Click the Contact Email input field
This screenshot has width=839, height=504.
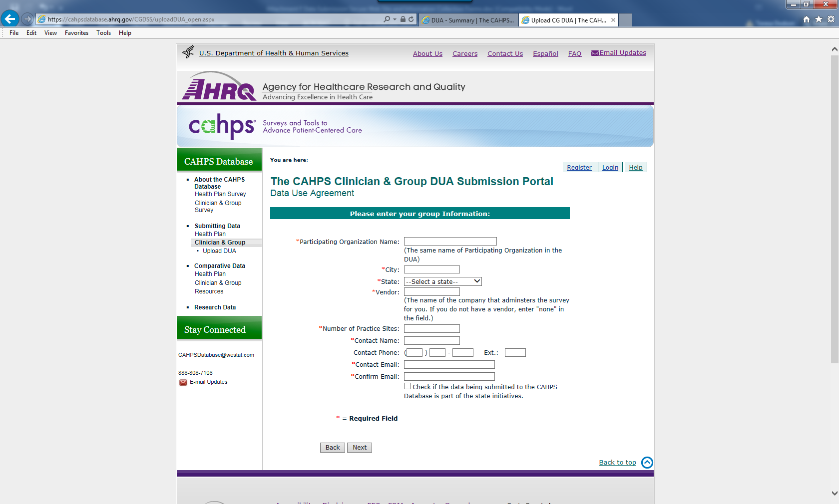(x=449, y=365)
